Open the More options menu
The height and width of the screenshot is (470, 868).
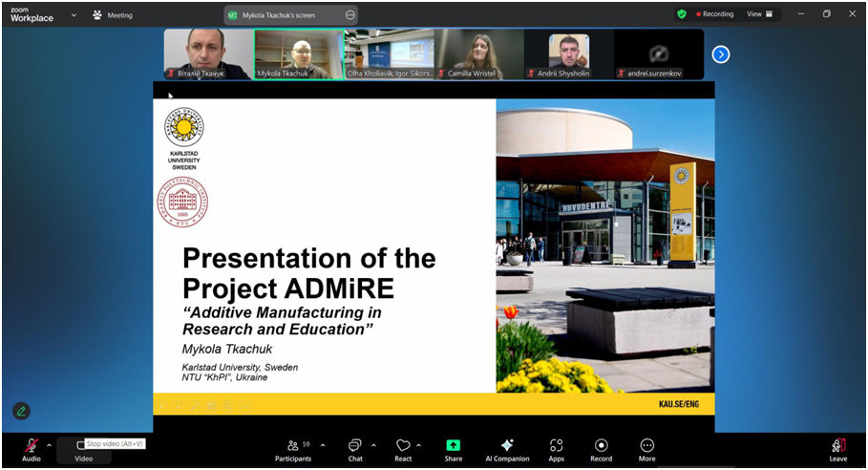[646, 449]
